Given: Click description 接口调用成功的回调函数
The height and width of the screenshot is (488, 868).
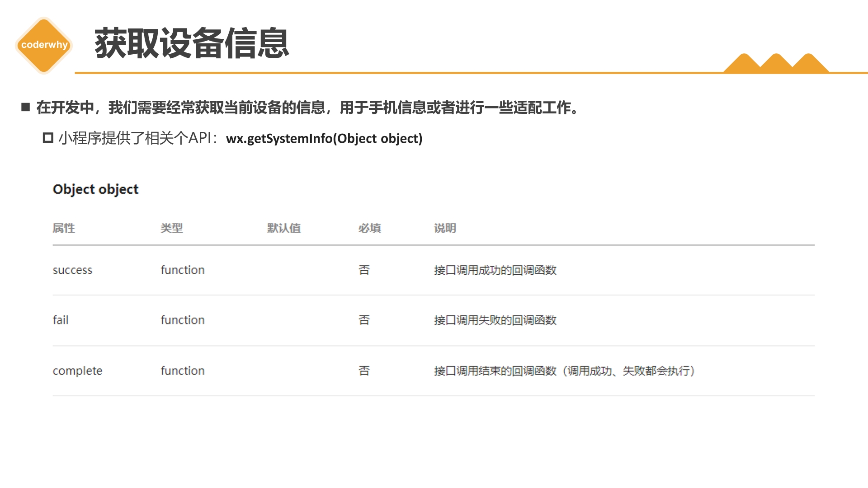Looking at the screenshot, I should click(495, 270).
